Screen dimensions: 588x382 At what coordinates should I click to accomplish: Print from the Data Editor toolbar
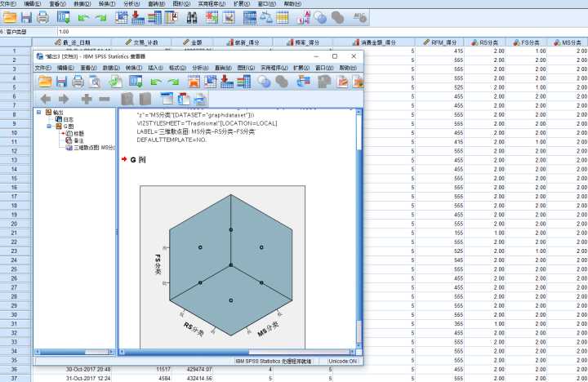(42, 17)
